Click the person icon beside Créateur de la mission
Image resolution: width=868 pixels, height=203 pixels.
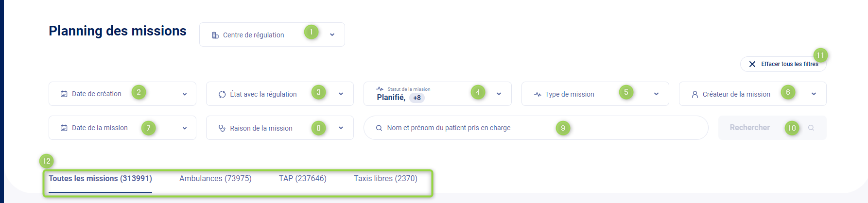(x=695, y=94)
